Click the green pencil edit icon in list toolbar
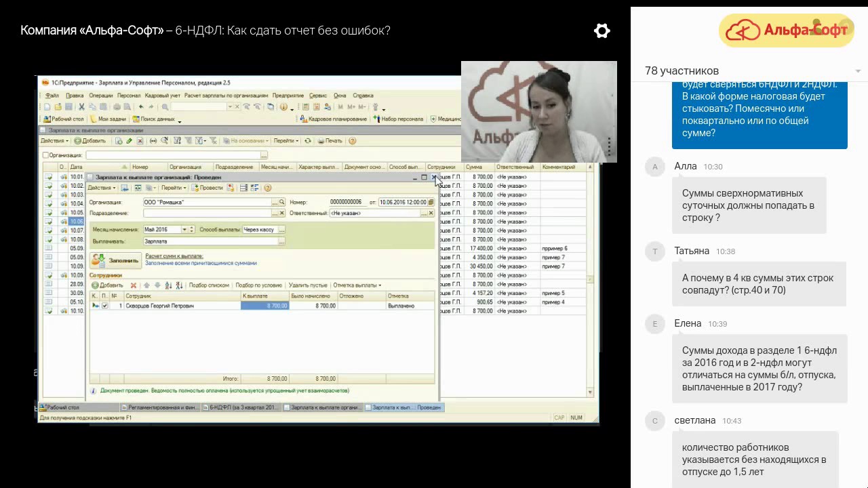Screen dimensions: 868x488 coord(129,141)
